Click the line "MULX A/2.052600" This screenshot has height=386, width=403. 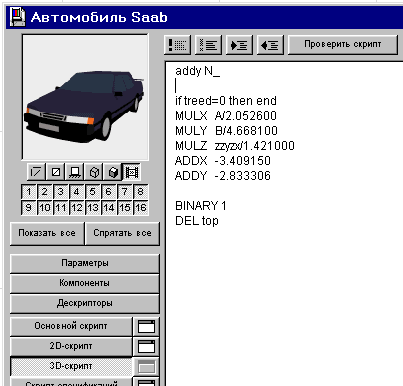pyautogui.click(x=226, y=116)
